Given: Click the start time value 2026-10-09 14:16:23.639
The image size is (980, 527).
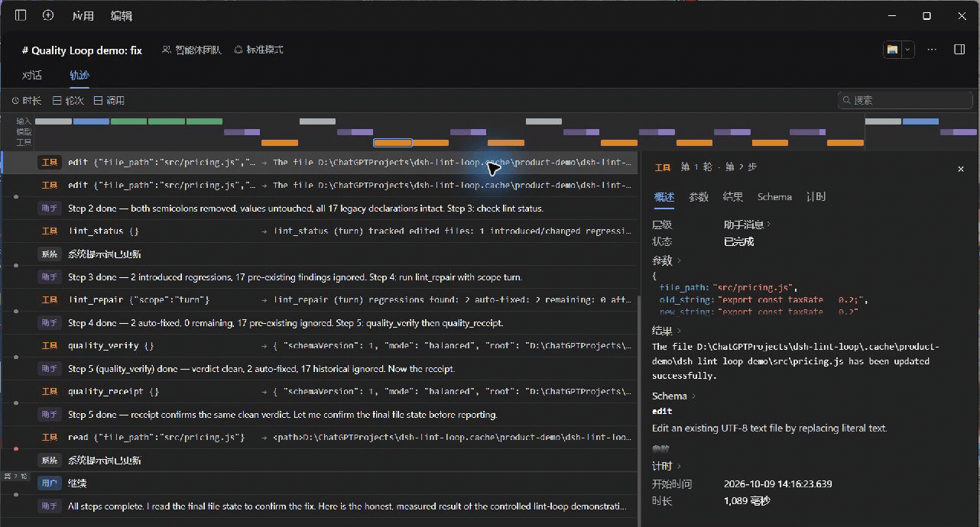Looking at the screenshot, I should 777,483.
